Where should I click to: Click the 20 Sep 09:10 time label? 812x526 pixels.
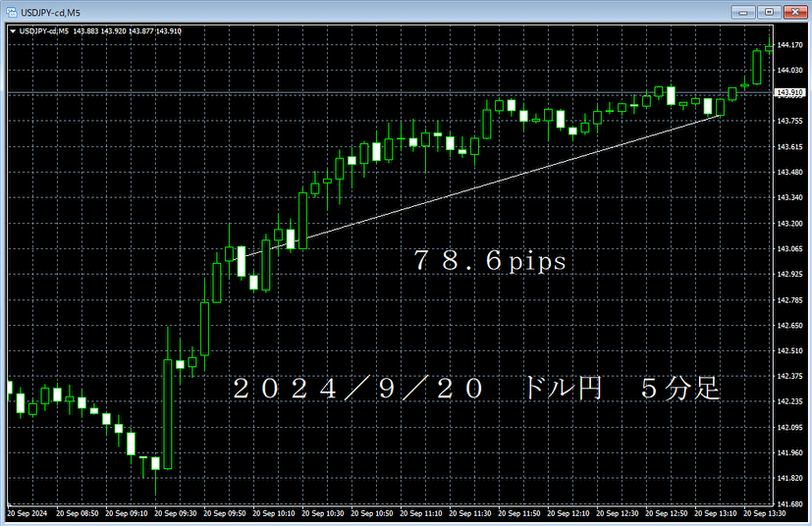point(127,513)
